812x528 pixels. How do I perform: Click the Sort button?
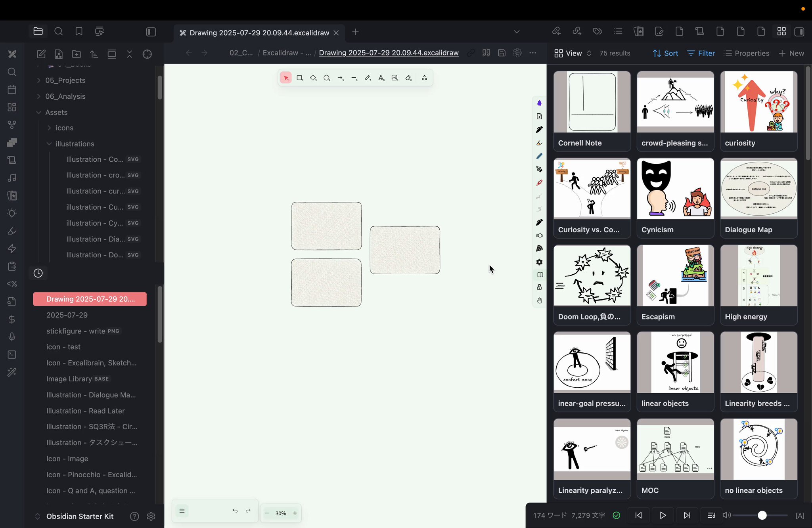[x=665, y=53]
